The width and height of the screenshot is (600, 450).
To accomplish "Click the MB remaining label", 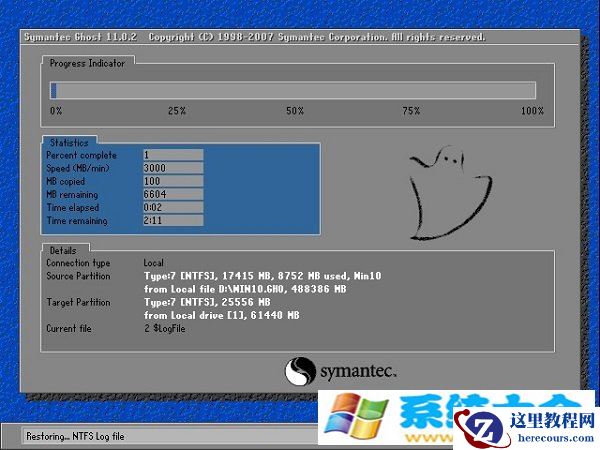I will tap(72, 194).
